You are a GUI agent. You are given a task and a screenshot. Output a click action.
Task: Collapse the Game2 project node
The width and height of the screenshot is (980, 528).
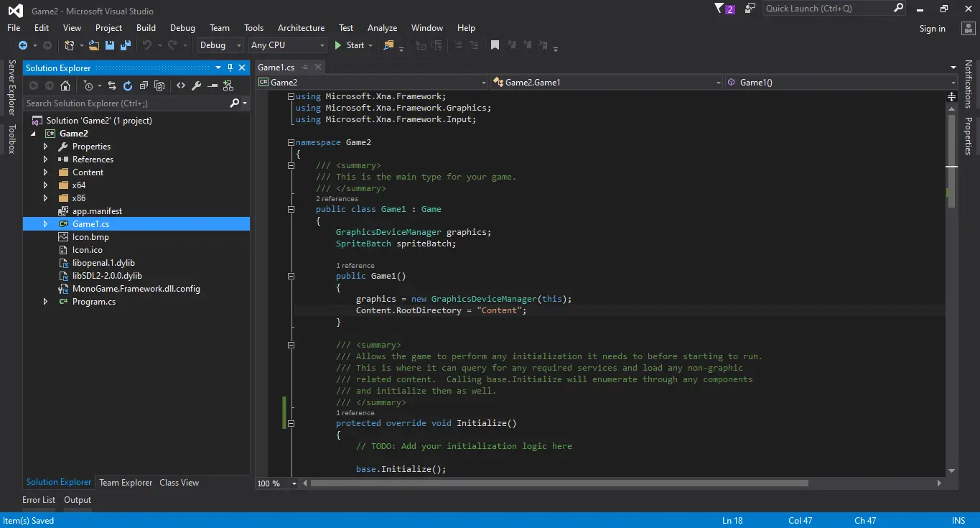click(x=32, y=134)
